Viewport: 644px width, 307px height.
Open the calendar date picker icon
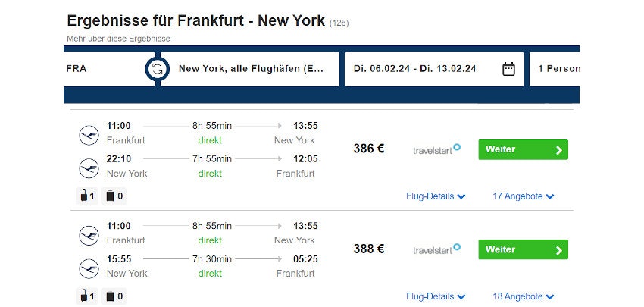pyautogui.click(x=508, y=69)
